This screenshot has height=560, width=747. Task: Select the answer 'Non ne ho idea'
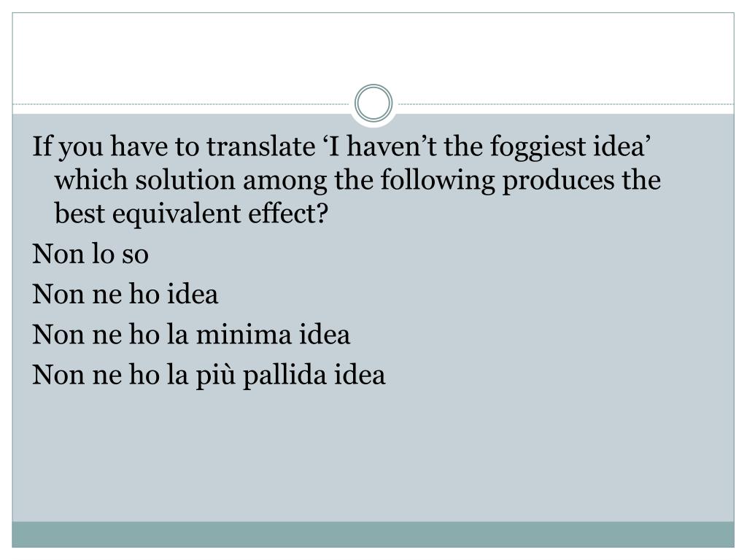coord(125,294)
